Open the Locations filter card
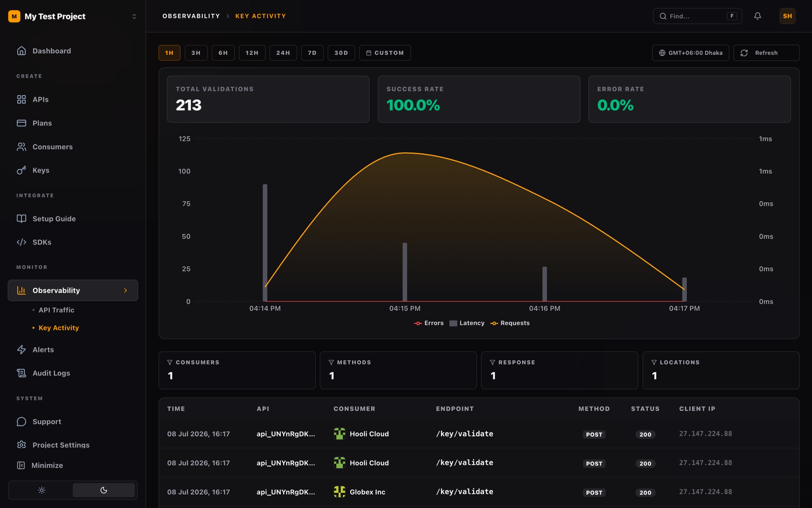 tap(721, 370)
